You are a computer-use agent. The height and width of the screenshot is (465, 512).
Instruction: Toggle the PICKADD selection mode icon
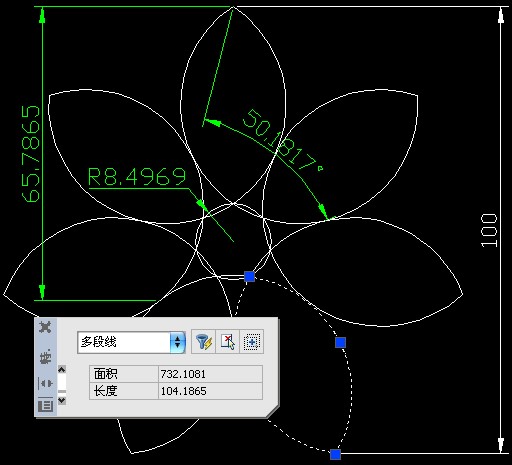click(252, 342)
